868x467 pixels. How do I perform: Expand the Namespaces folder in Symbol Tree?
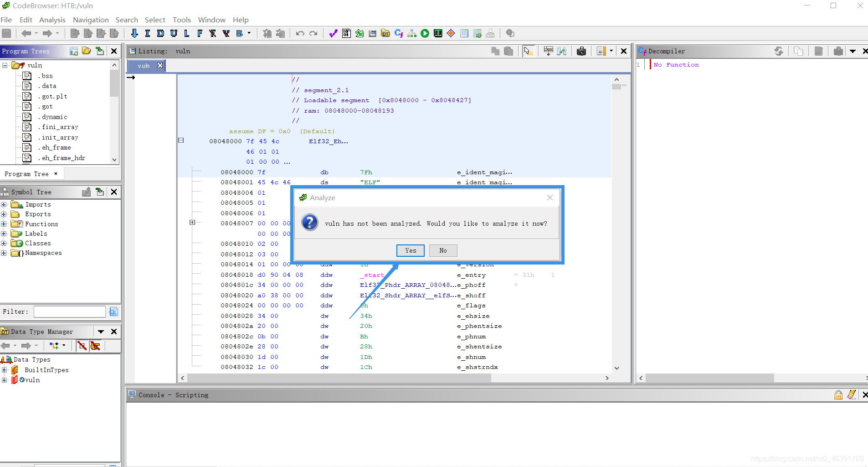(x=4, y=253)
